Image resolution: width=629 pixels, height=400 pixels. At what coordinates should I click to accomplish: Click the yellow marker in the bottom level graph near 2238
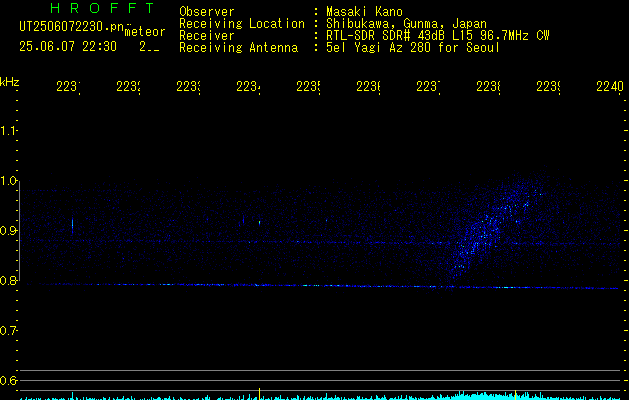tap(515, 395)
